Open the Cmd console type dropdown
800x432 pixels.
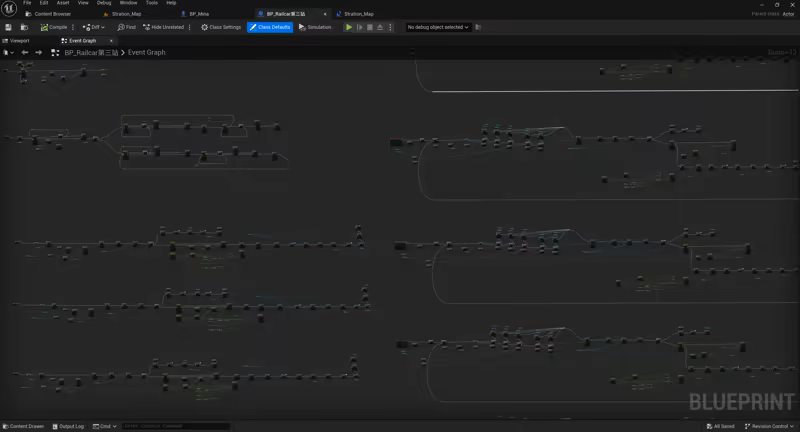coord(105,426)
